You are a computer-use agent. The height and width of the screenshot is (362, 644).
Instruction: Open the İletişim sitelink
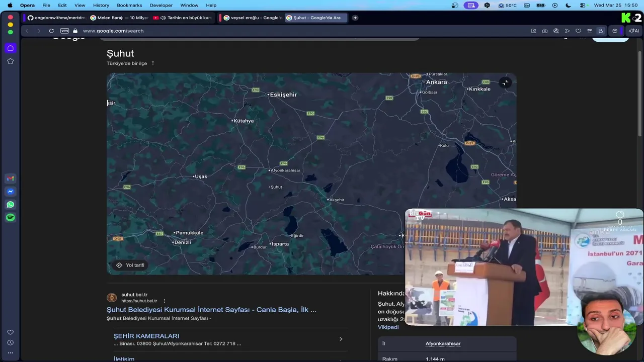[124, 359]
